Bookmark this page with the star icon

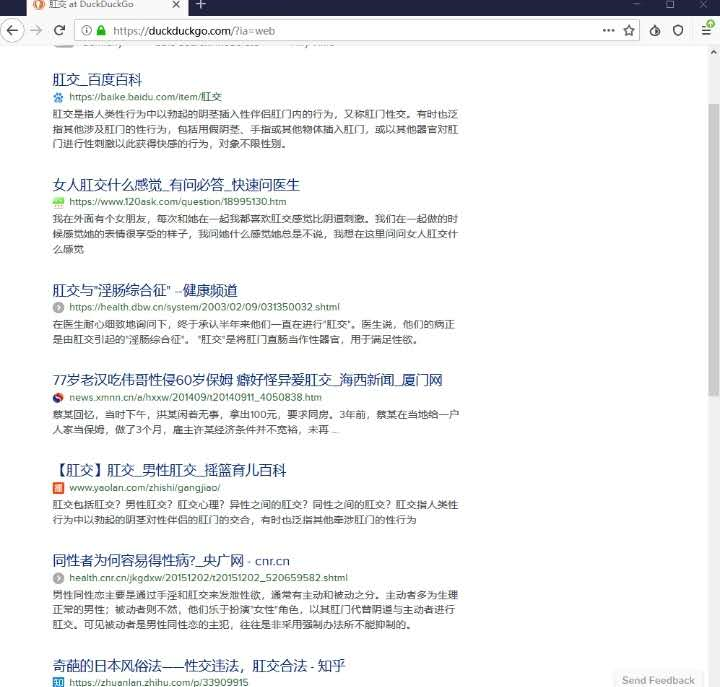point(629,31)
